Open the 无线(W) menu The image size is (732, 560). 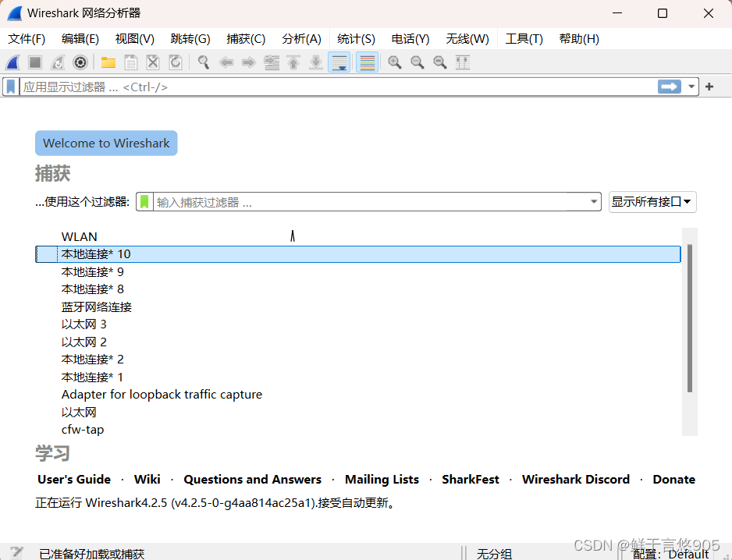click(x=467, y=39)
